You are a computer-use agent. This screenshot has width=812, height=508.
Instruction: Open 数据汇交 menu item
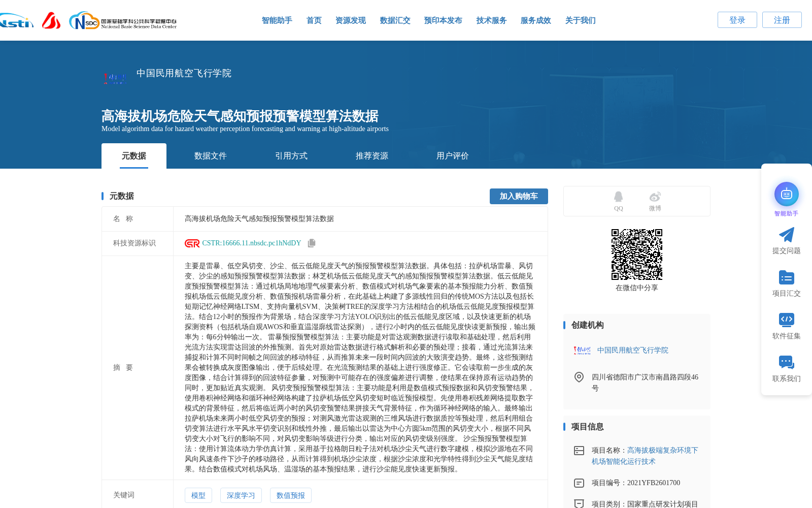click(395, 20)
